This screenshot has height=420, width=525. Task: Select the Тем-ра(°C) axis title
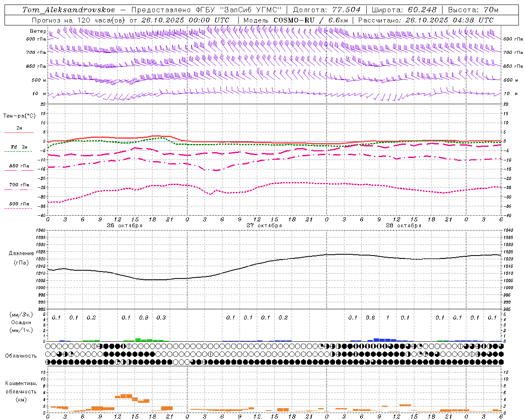[19, 116]
